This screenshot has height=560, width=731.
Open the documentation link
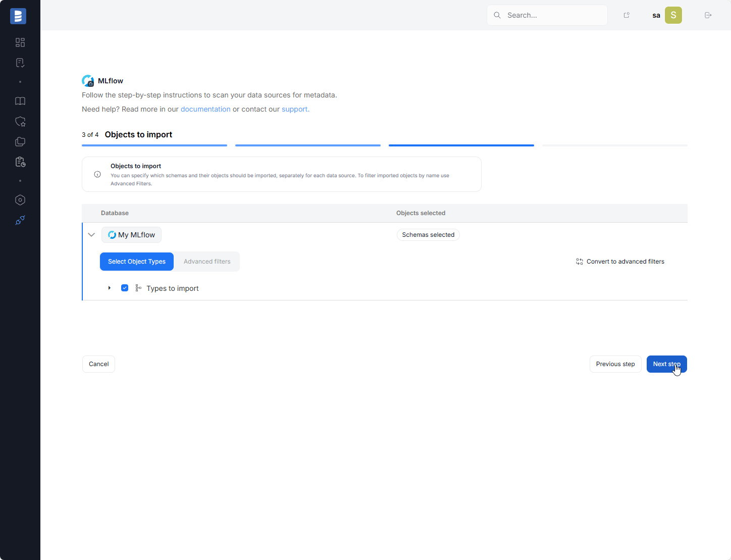click(205, 109)
